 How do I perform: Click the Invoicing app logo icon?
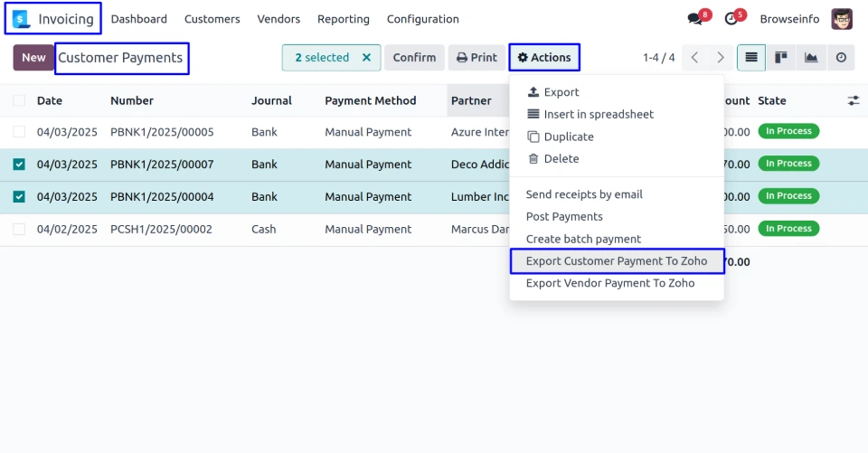[22, 19]
